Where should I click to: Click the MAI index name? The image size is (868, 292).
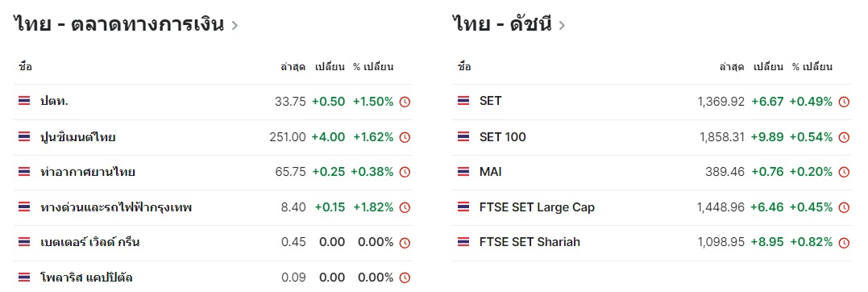(x=491, y=173)
